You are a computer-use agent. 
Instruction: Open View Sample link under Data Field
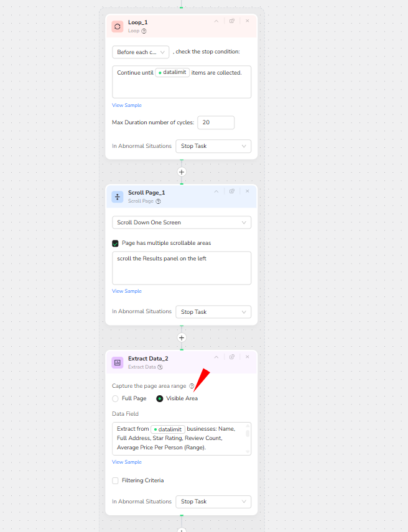point(127,462)
